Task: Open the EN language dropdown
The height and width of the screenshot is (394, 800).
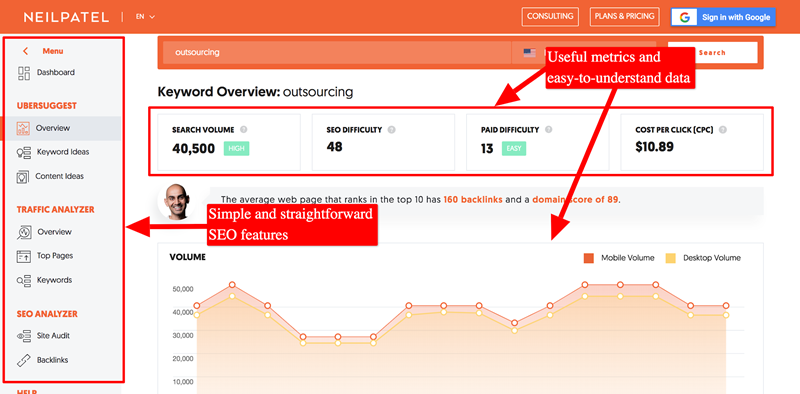Action: coord(145,17)
